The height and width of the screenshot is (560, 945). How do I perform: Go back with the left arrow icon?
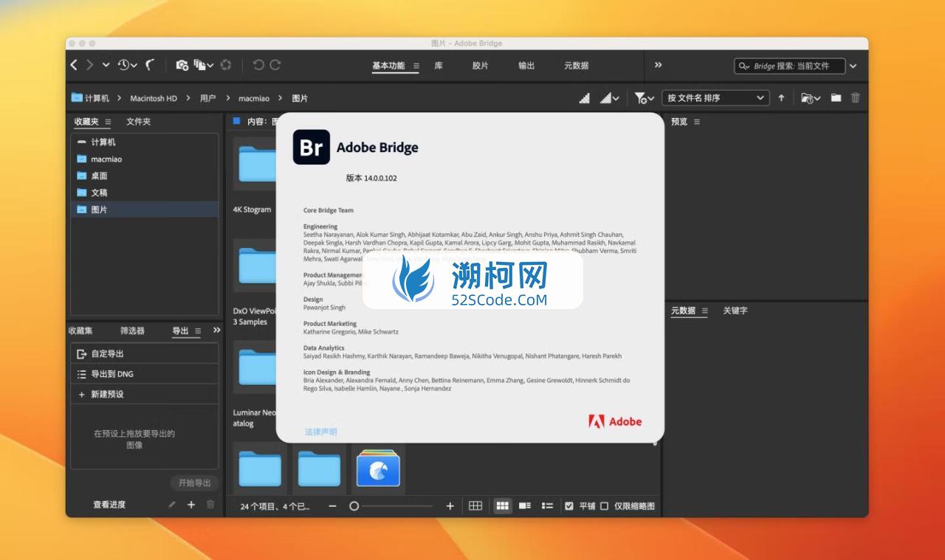click(x=74, y=65)
